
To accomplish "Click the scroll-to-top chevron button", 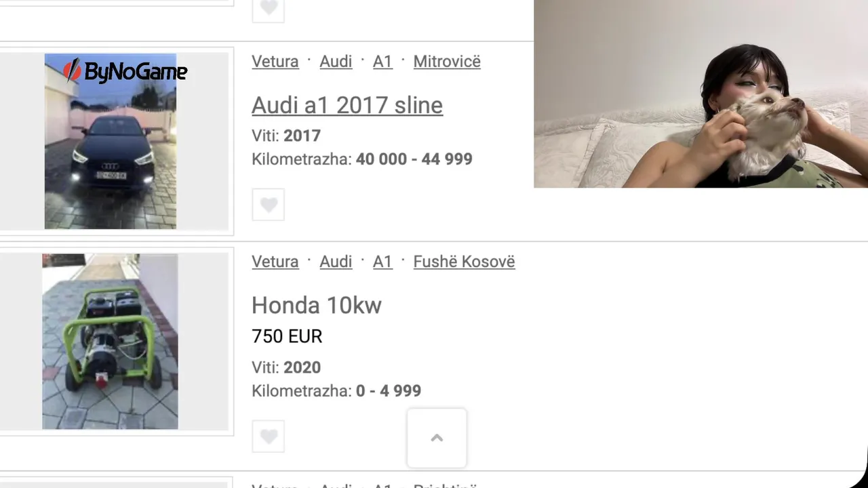I will click(437, 438).
